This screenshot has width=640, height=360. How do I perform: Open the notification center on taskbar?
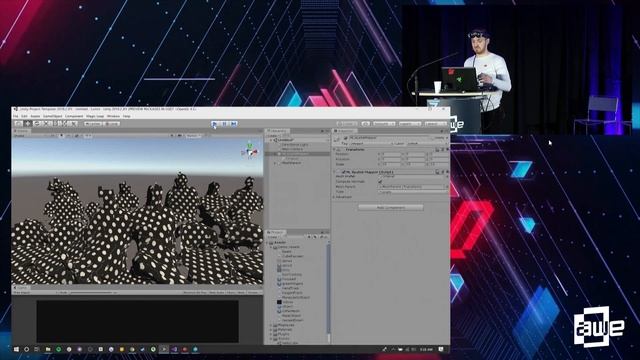pyautogui.click(x=441, y=349)
